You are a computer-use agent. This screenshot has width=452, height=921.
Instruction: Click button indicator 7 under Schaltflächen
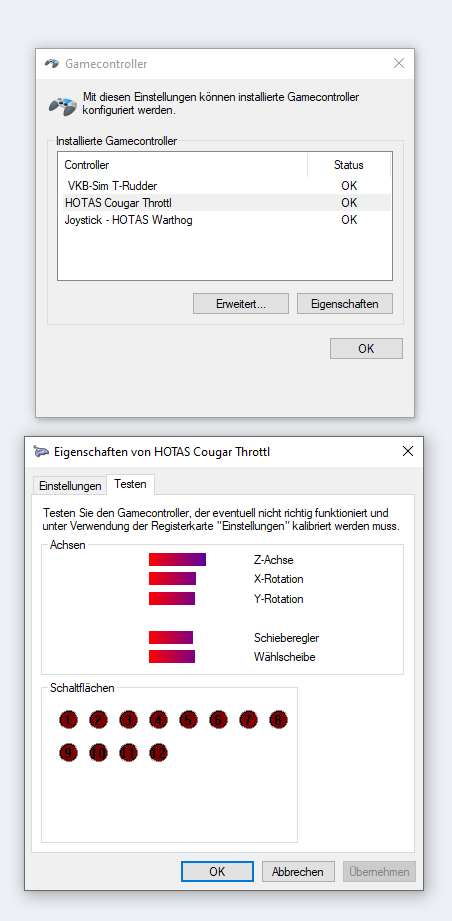point(248,720)
